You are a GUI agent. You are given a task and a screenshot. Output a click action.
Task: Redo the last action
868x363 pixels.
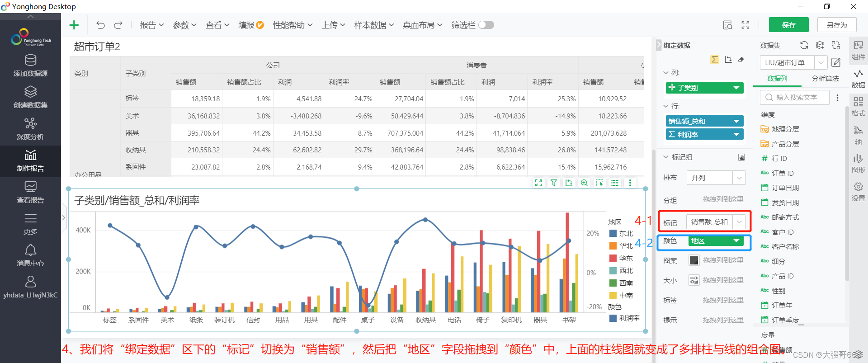118,25
